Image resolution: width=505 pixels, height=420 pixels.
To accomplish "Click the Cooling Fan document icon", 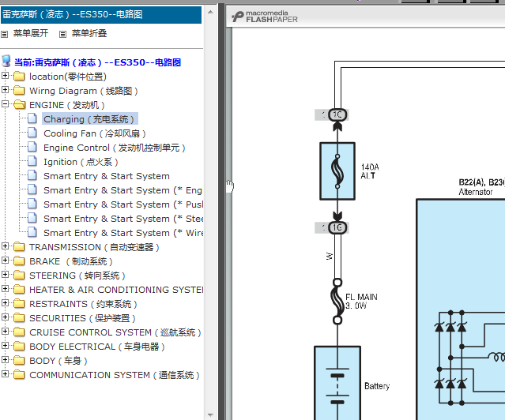I will (32, 133).
